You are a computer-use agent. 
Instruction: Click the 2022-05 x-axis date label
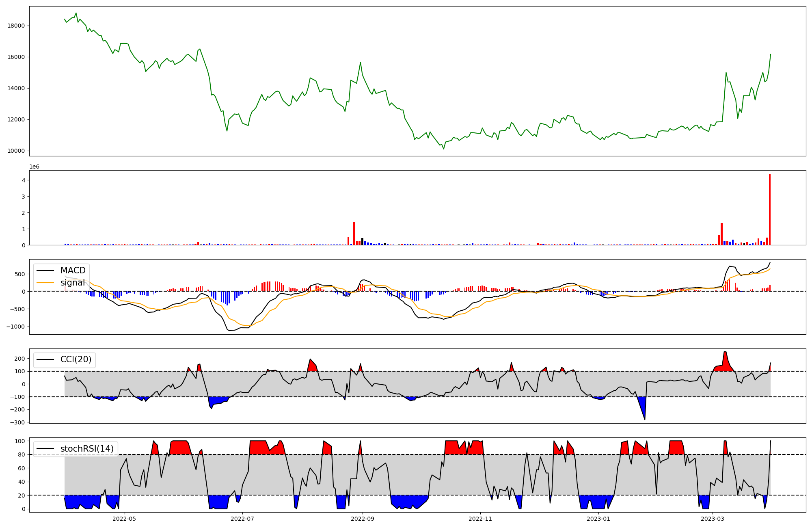(x=124, y=519)
